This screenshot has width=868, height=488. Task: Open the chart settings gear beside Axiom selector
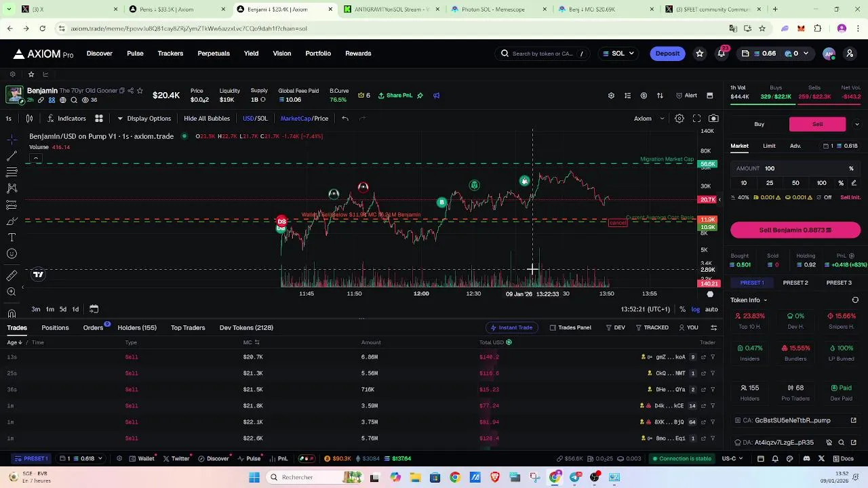click(x=679, y=119)
